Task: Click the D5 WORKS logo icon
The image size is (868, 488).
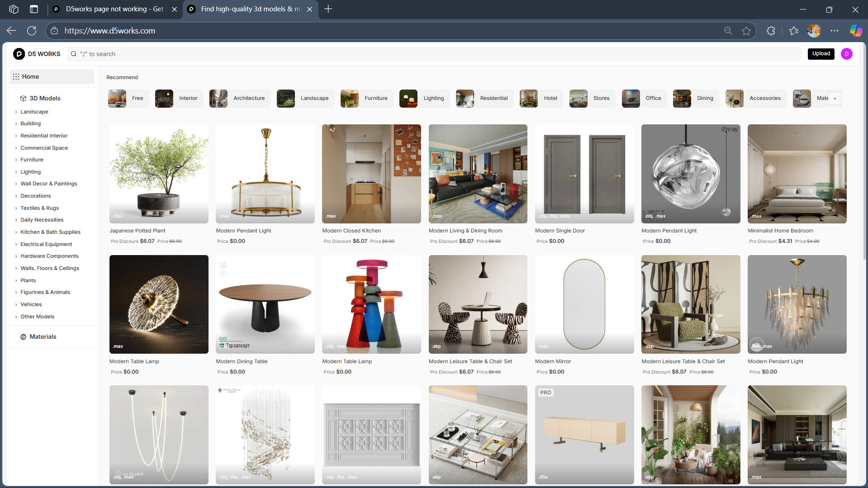Action: tap(19, 54)
